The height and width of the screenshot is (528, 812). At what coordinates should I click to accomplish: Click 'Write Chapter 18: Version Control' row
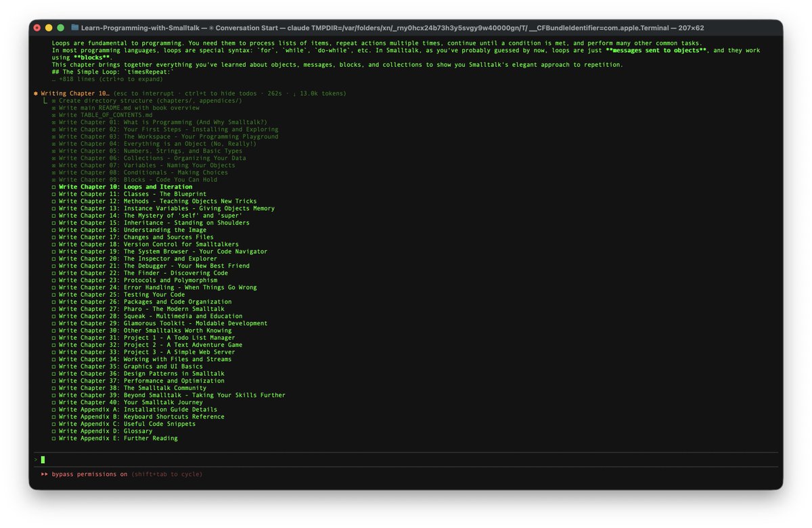click(145, 244)
